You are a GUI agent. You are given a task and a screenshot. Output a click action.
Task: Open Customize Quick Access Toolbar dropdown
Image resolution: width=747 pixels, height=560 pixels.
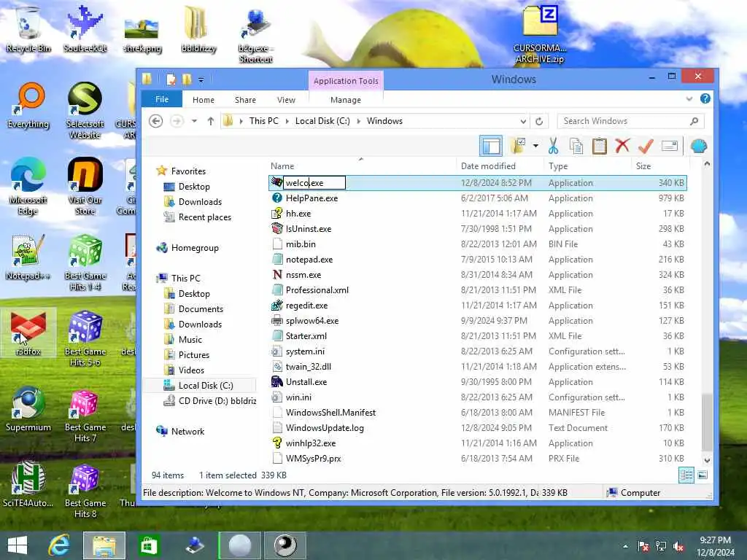click(201, 79)
